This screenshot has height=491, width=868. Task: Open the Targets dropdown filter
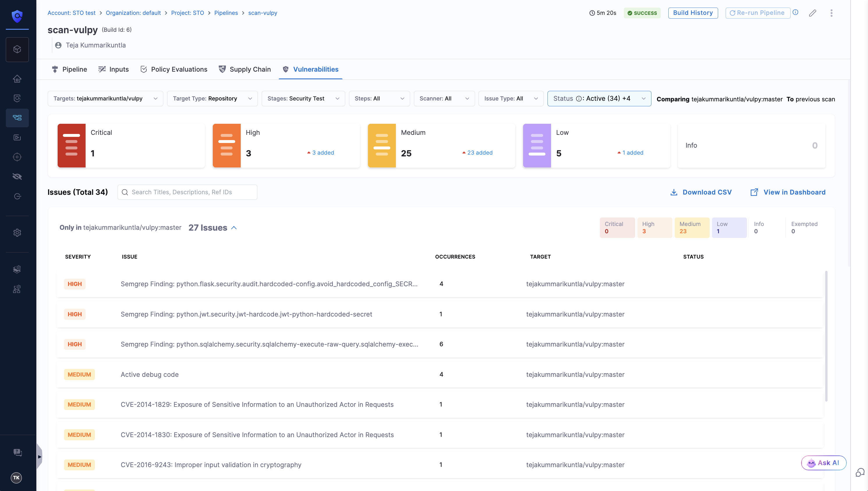pos(105,98)
